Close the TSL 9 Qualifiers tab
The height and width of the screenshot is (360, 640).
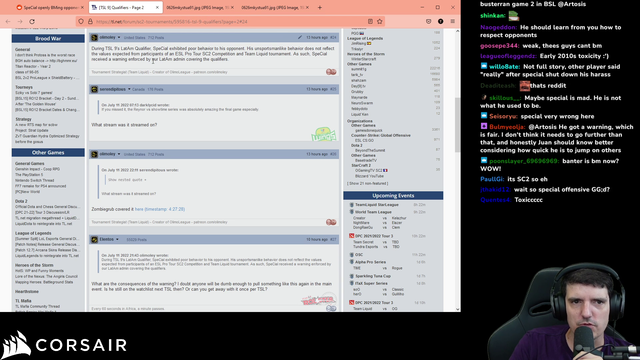coord(157,7)
